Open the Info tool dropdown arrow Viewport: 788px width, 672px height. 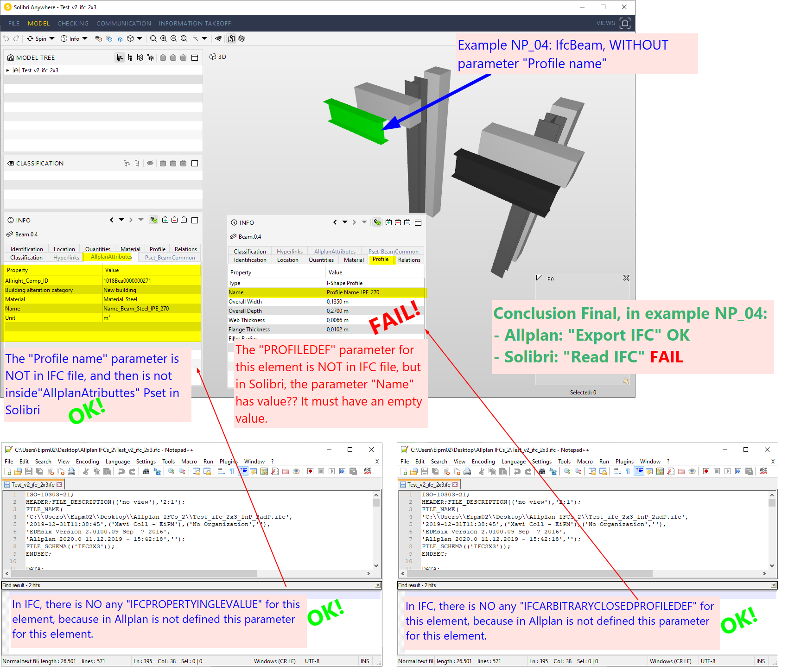point(85,38)
